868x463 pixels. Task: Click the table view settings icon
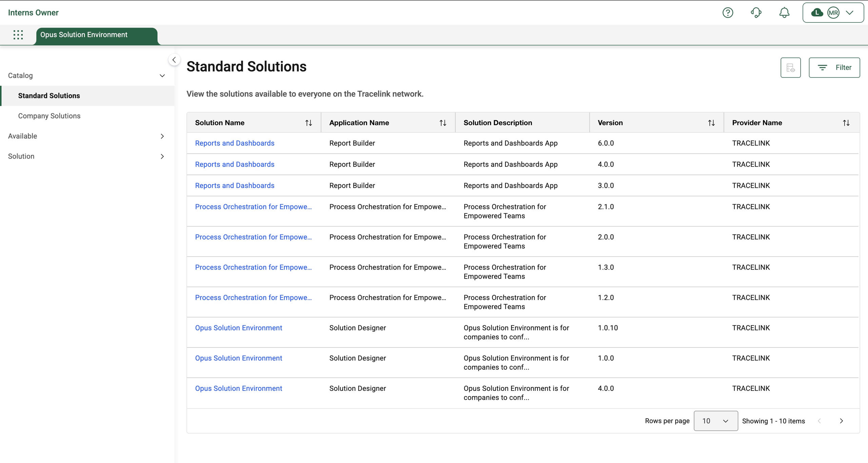point(790,67)
